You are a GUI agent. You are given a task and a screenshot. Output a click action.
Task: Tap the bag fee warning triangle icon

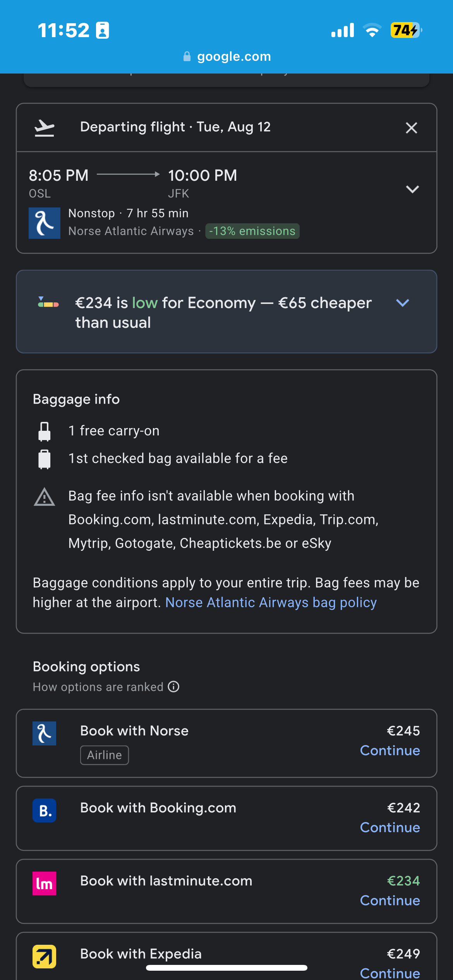pos(45,497)
